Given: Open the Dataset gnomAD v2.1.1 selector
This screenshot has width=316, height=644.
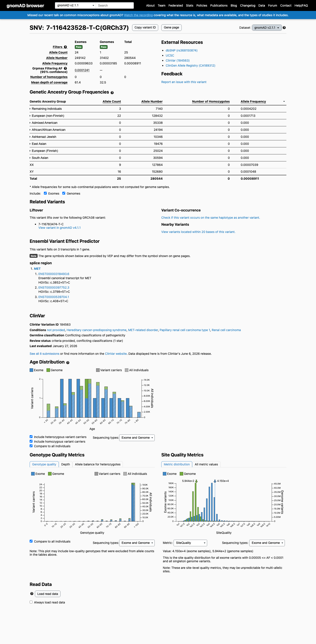Looking at the screenshot, I should coord(267,28).
